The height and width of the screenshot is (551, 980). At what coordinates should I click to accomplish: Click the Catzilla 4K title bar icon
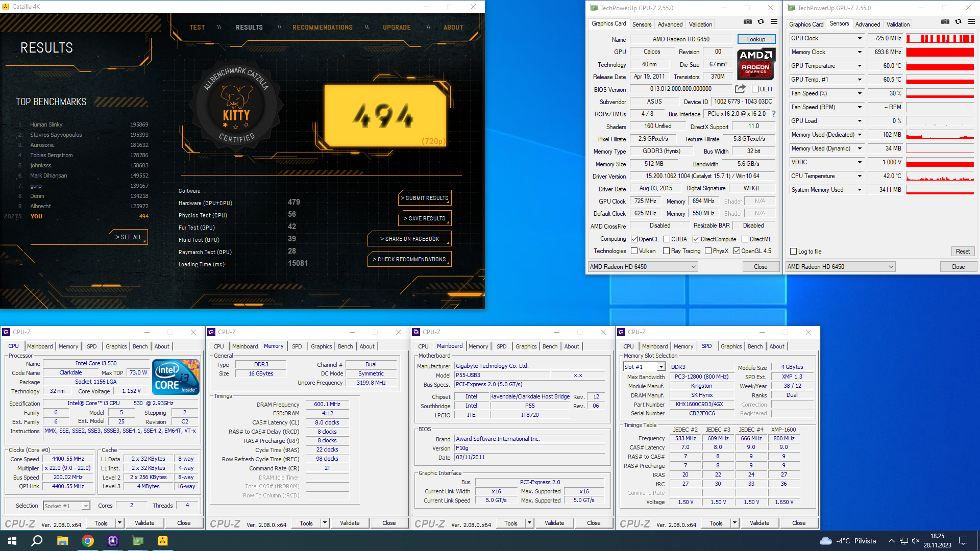point(6,7)
